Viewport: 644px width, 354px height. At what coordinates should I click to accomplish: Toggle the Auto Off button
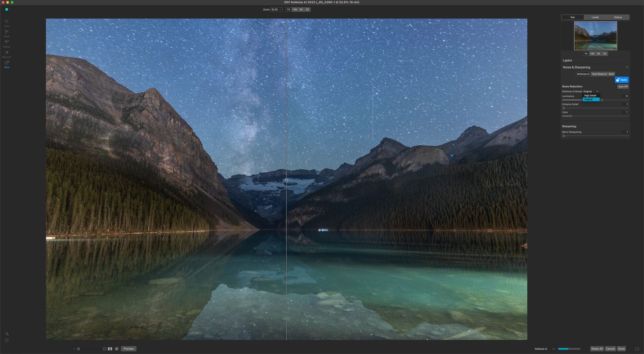tap(623, 86)
